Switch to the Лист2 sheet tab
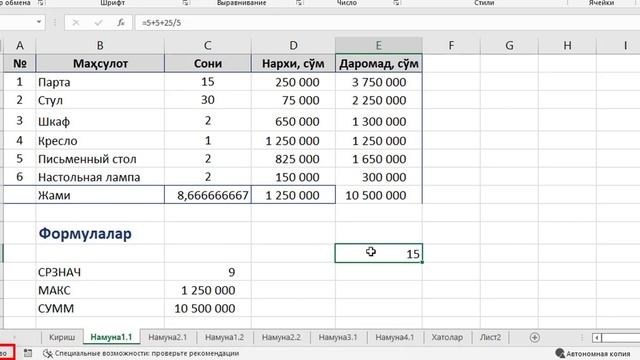Viewport: 640px width, 360px height. tap(490, 337)
